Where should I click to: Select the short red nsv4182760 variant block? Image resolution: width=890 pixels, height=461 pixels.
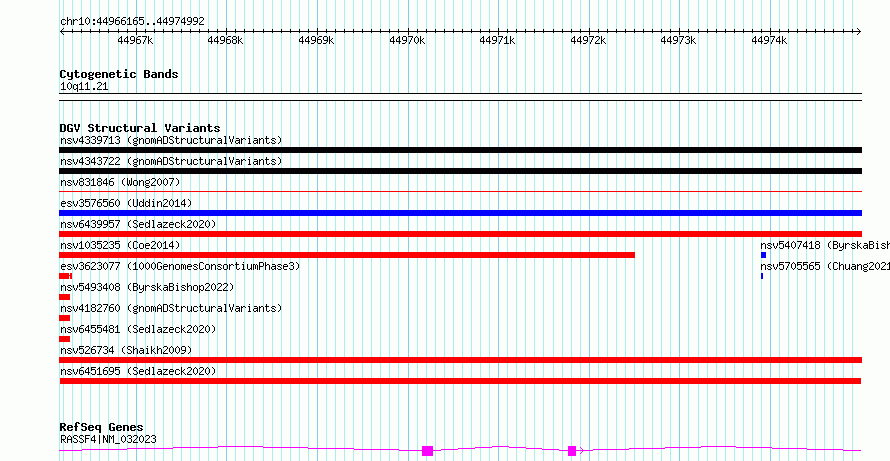[65, 318]
